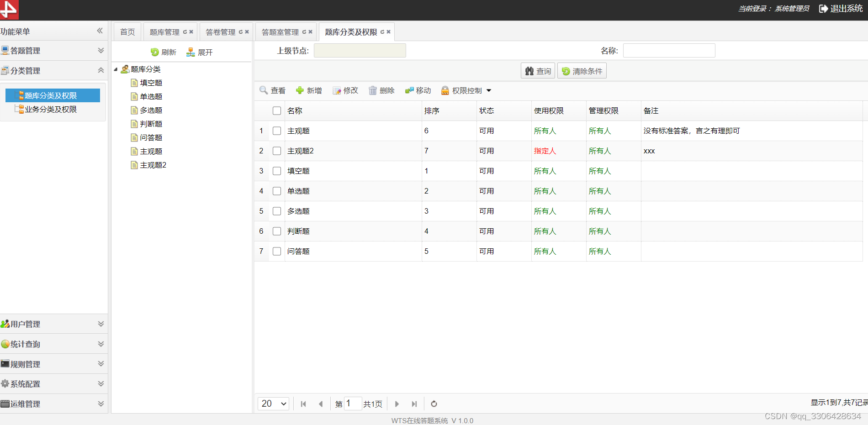Check the row checkbox for 问答题
The width and height of the screenshot is (868, 425).
(x=277, y=251)
